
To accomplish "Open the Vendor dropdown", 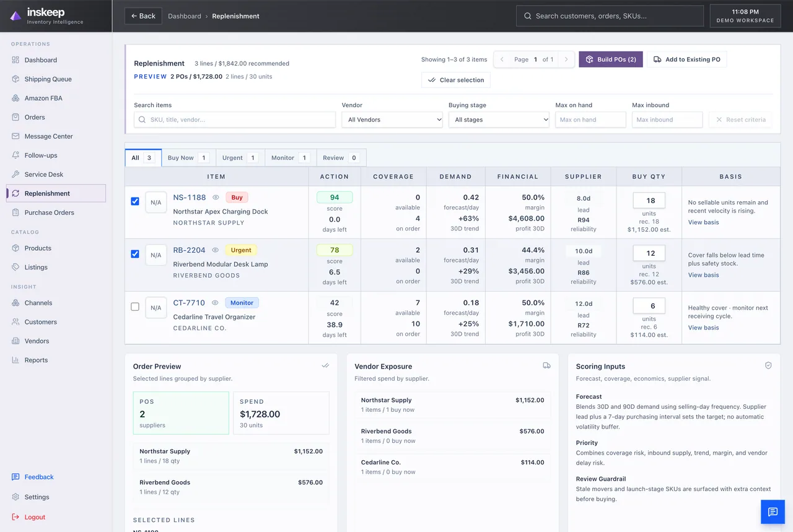I will [x=392, y=120].
